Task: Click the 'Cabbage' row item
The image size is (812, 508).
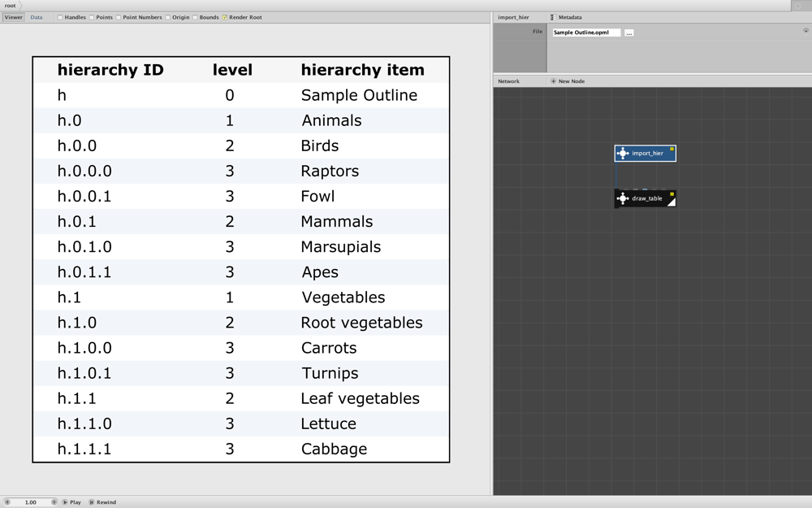Action: click(x=334, y=449)
